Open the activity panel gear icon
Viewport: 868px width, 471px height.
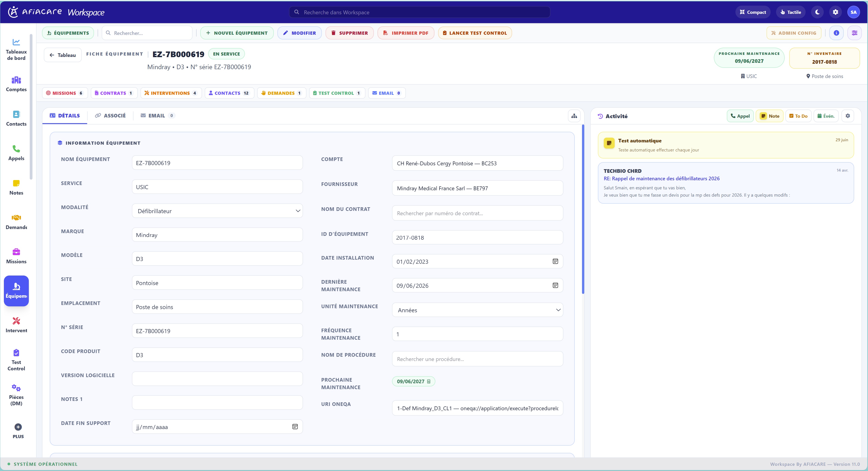847,116
